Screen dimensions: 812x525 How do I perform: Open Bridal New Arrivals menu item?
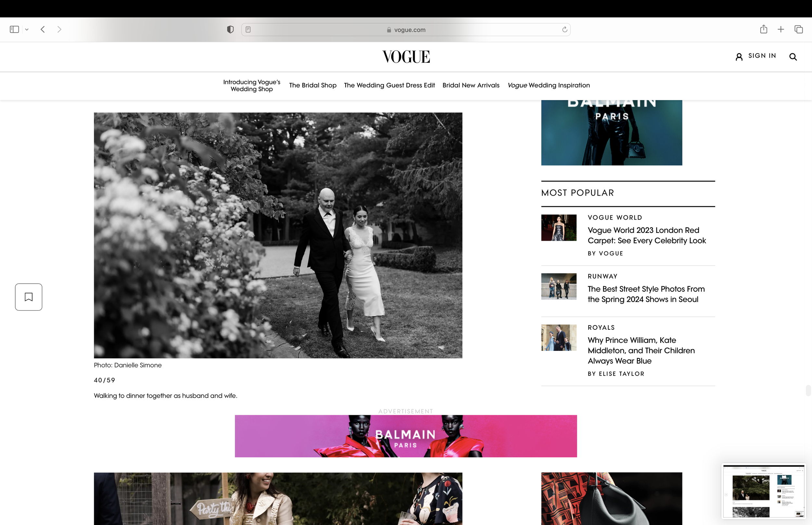(471, 85)
